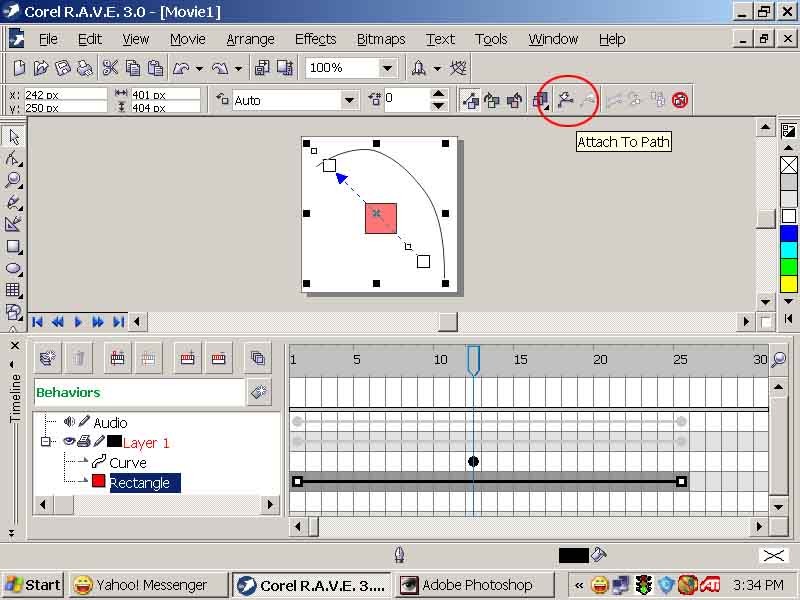Click the Application launcher rocket icon
The width and height of the screenshot is (800, 600).
(418, 67)
